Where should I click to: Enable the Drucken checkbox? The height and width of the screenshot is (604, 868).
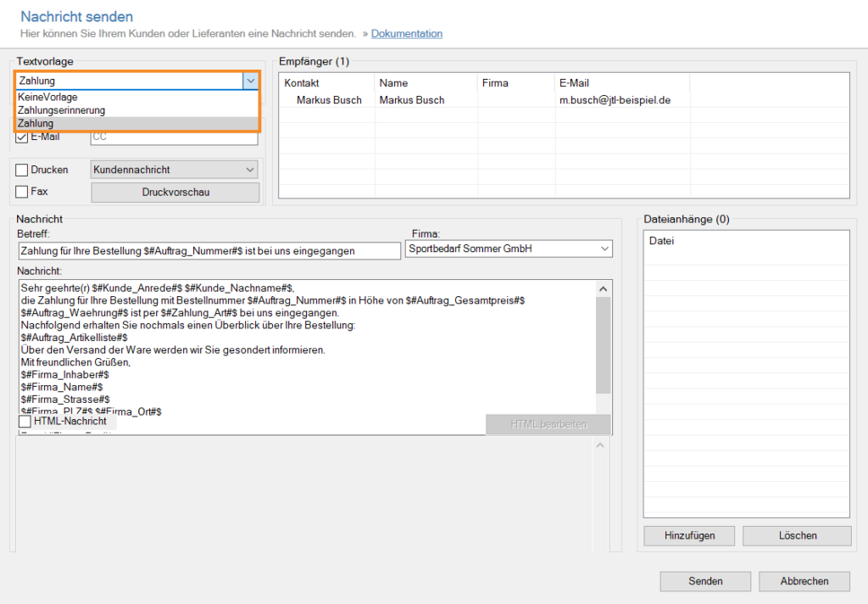(x=22, y=170)
